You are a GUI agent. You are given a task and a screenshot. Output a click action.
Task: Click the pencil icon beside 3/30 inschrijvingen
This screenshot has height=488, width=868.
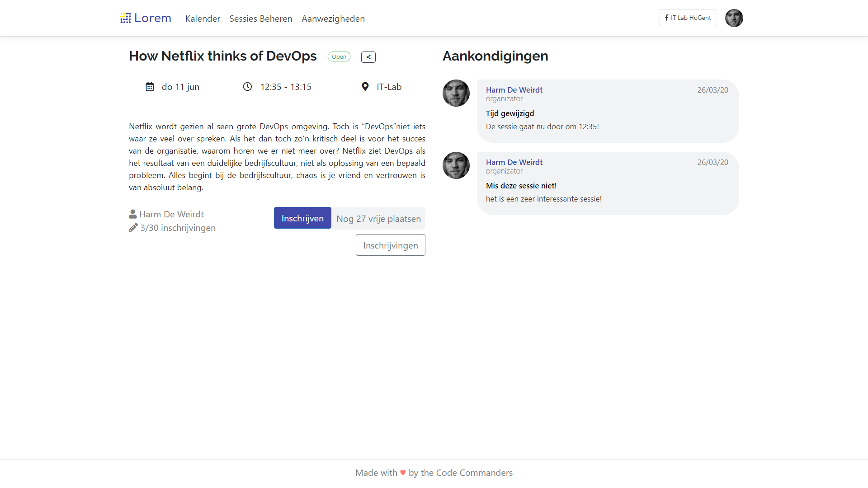pyautogui.click(x=133, y=228)
